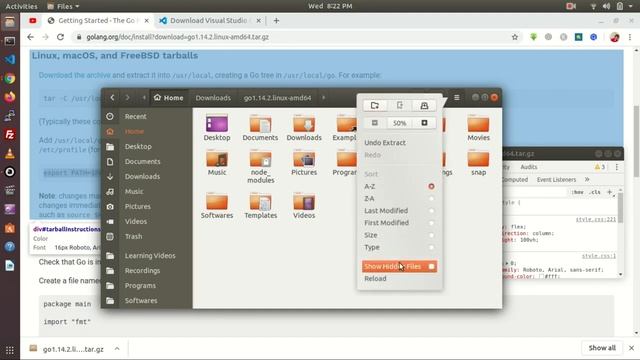Select Home in path bar
The width and height of the screenshot is (640, 360).
pos(168,98)
